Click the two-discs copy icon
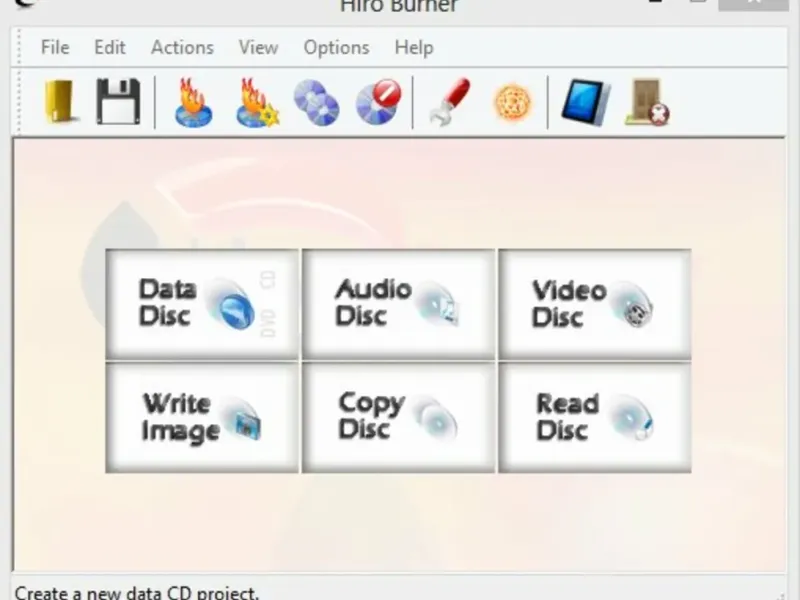Screen dimensions: 800x600 pos(316,103)
